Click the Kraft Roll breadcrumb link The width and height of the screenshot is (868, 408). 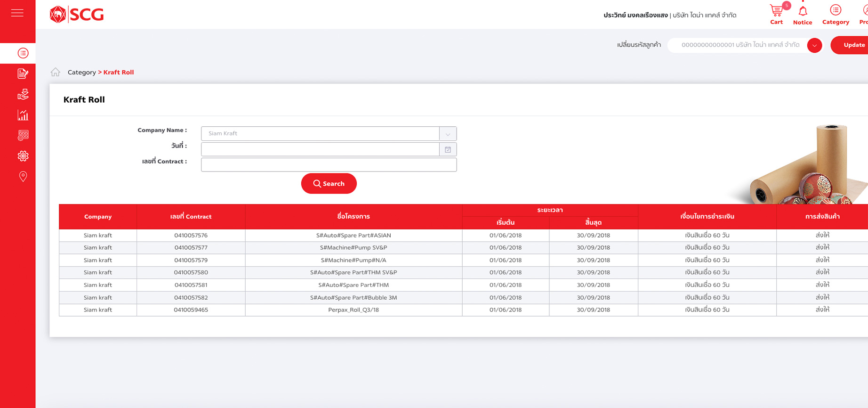click(x=119, y=72)
